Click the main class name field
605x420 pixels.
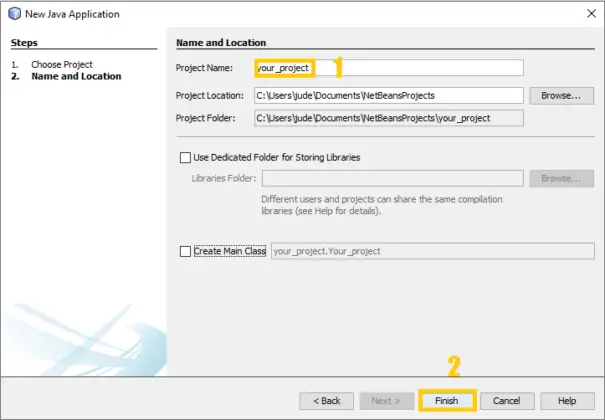coord(432,252)
